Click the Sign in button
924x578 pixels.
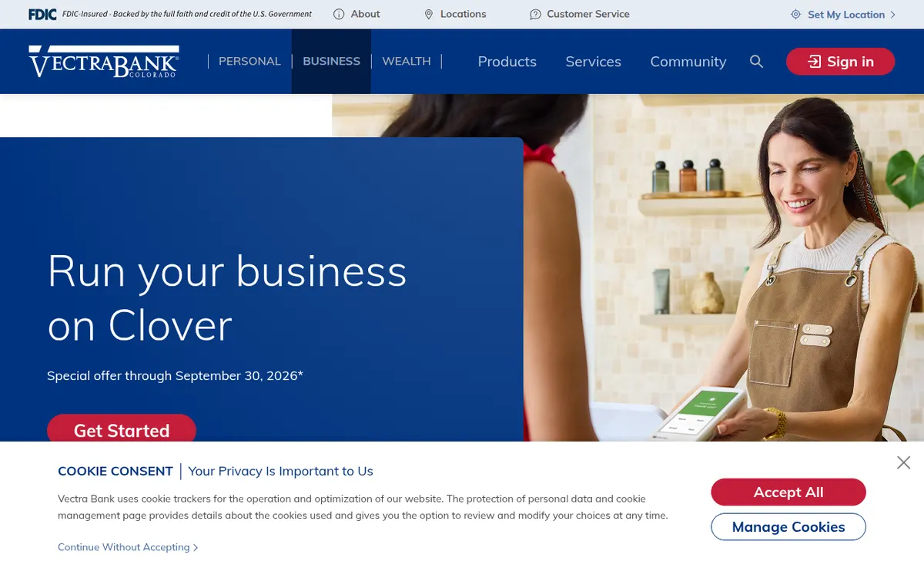(840, 62)
